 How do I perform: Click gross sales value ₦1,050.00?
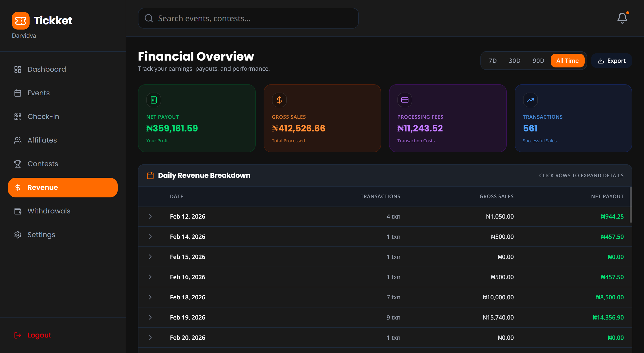(500, 216)
